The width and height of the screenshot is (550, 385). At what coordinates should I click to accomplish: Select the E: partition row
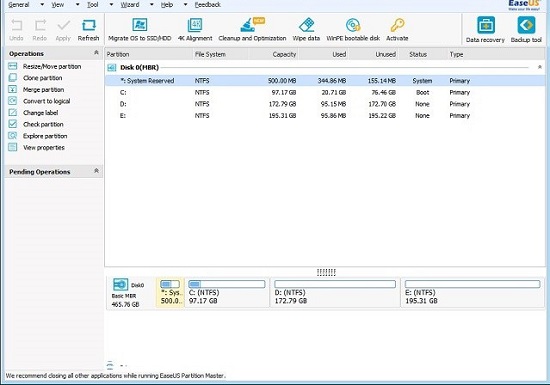325,116
